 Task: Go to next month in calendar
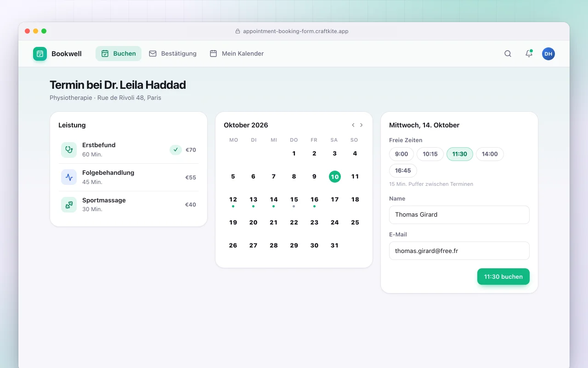[x=362, y=125]
